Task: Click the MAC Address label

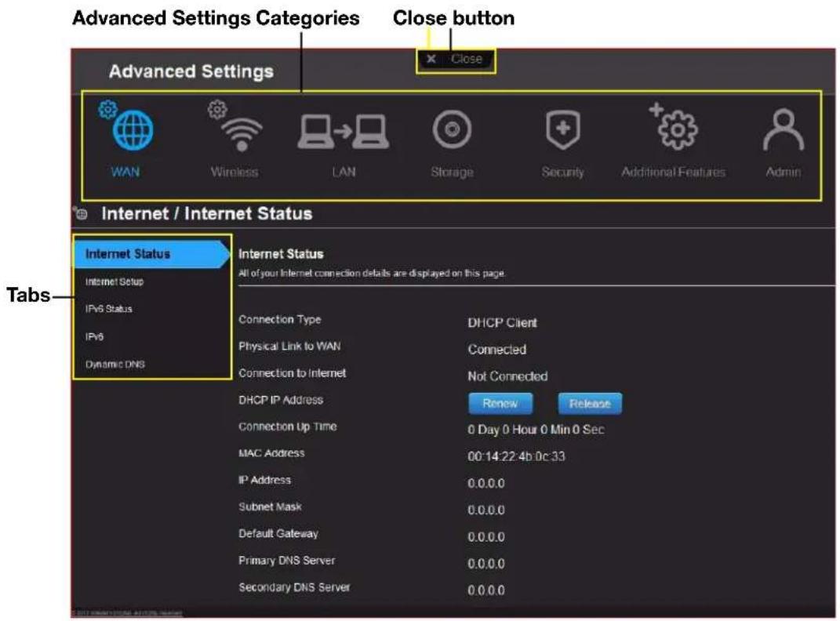Action: (x=271, y=453)
